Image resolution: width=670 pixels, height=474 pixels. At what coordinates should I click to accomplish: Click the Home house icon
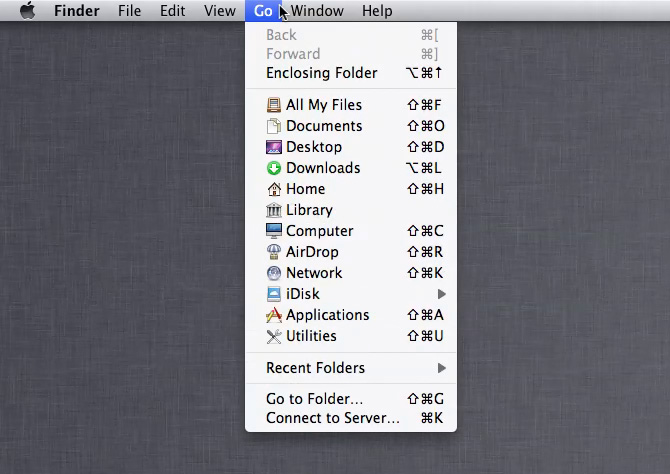pyautogui.click(x=273, y=189)
